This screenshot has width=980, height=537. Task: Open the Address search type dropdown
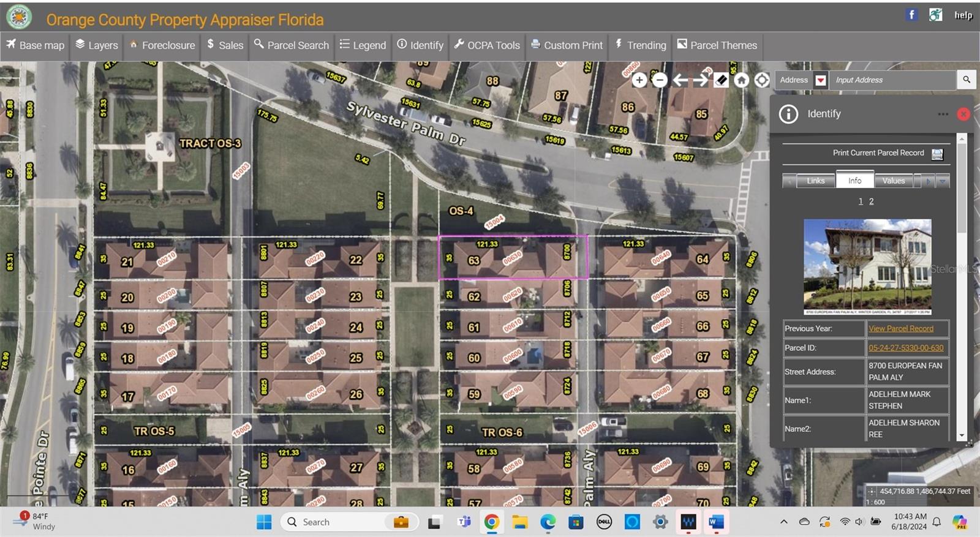click(x=821, y=80)
